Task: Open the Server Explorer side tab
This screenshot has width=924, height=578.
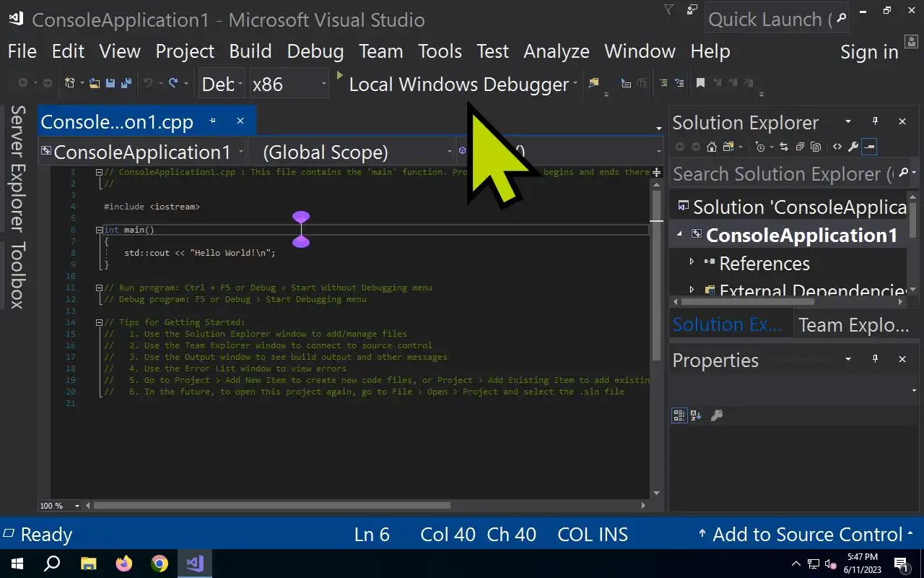Action: click(17, 169)
